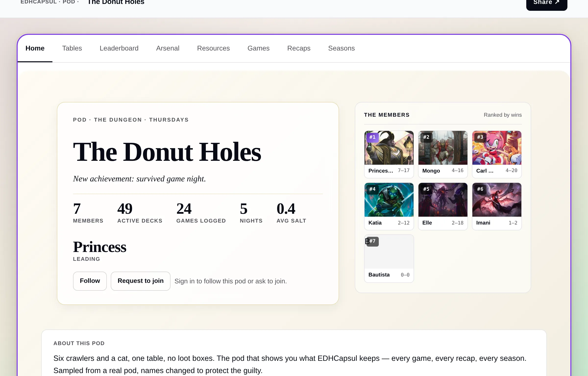Click the #1 rank badge
This screenshot has width=588, height=376.
click(x=373, y=137)
